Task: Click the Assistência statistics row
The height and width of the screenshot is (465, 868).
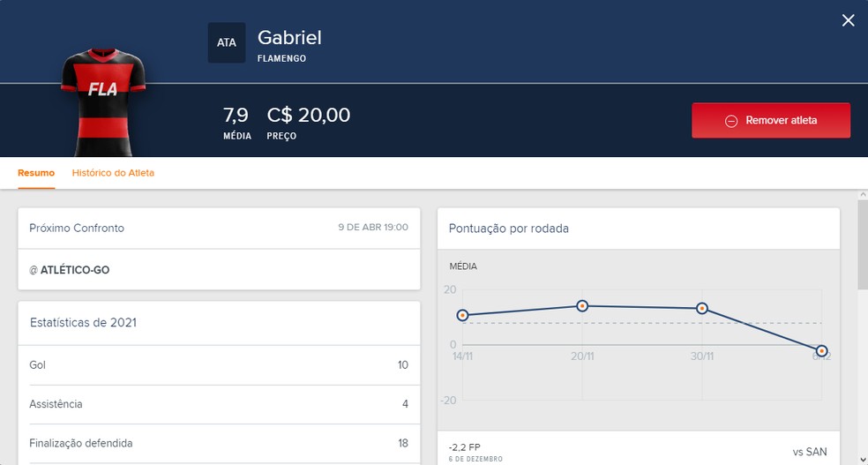Action: pyautogui.click(x=220, y=405)
